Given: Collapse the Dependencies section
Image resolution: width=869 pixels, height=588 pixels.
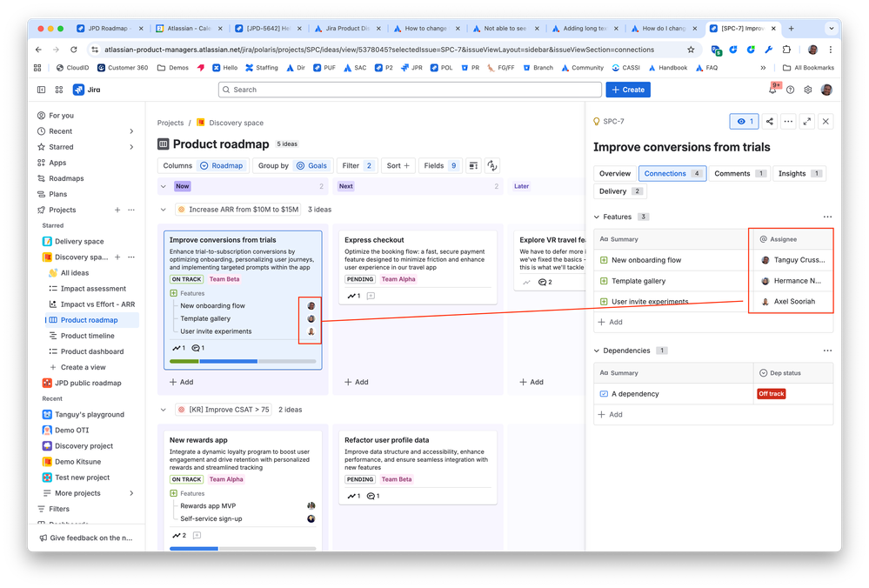Looking at the screenshot, I should pos(597,351).
